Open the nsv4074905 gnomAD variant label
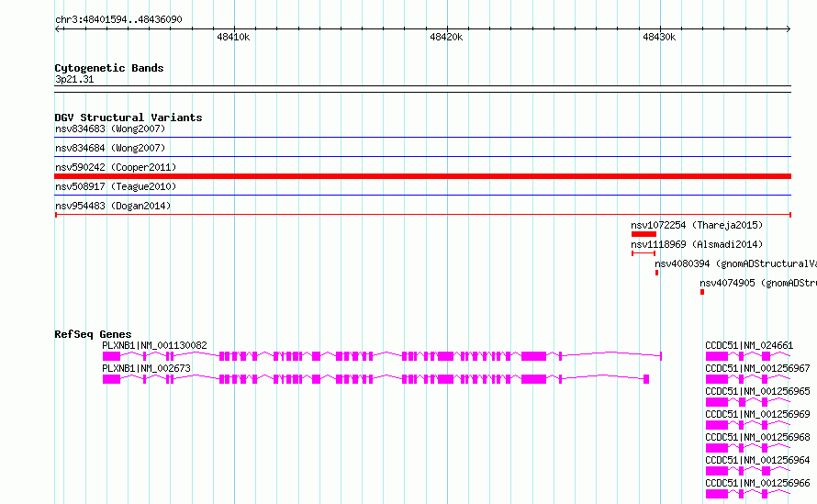The width and height of the screenshot is (817, 504). (x=758, y=283)
